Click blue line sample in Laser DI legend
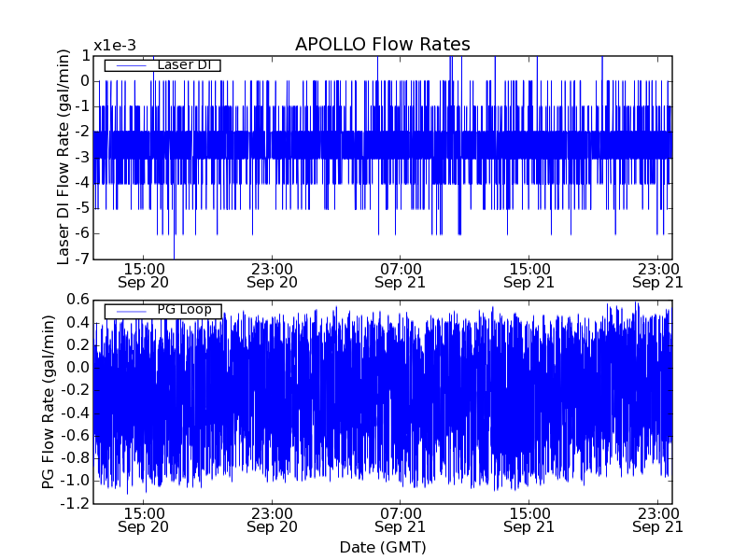The width and height of the screenshot is (747, 560). [x=130, y=65]
